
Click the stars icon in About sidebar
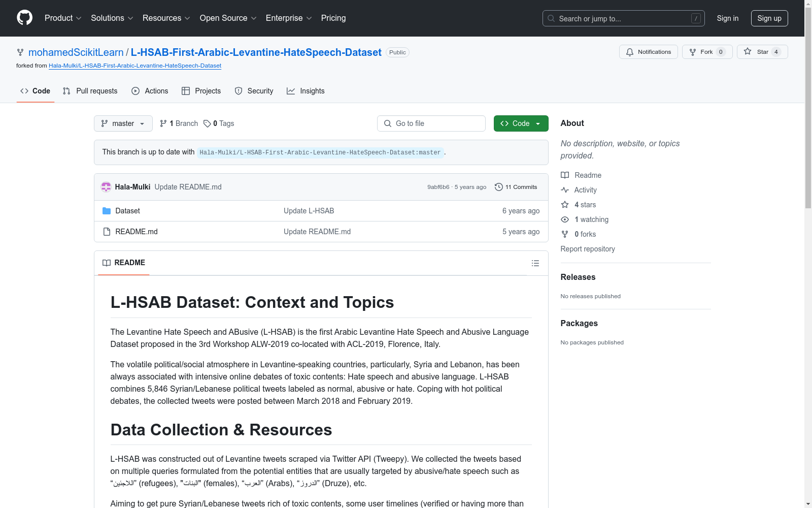click(565, 205)
